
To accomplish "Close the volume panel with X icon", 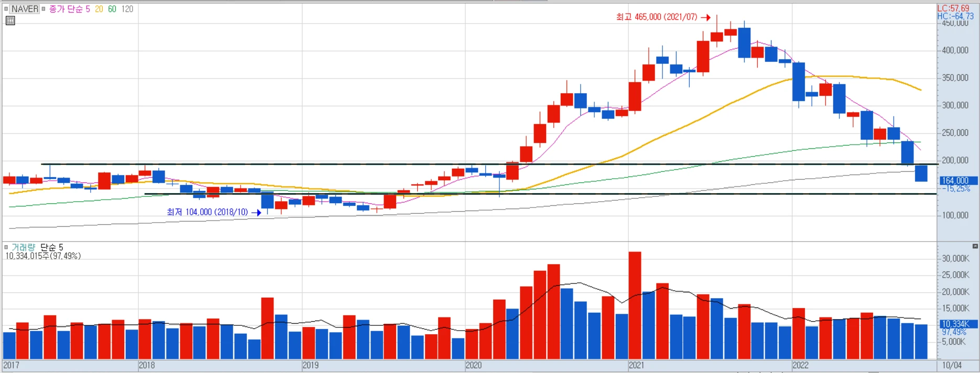I will click(975, 246).
